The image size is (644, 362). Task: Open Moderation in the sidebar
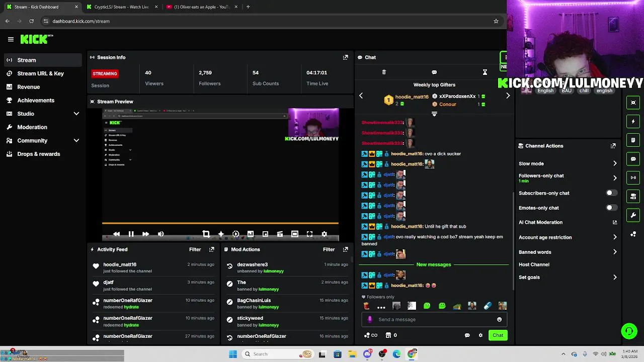(x=43, y=127)
